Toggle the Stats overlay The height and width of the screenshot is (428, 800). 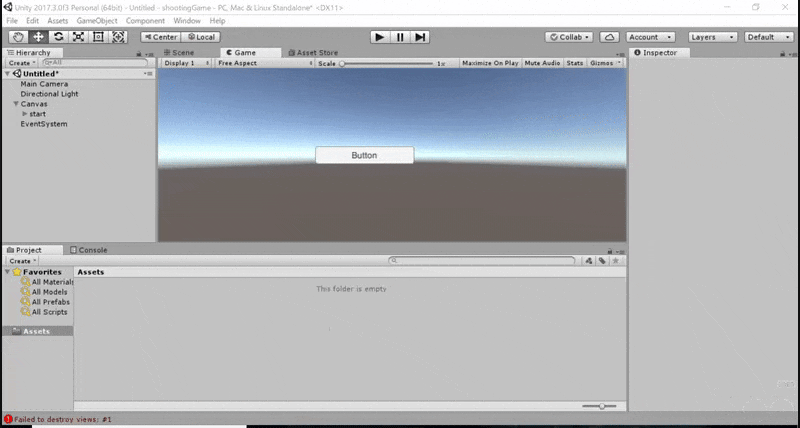[x=574, y=63]
